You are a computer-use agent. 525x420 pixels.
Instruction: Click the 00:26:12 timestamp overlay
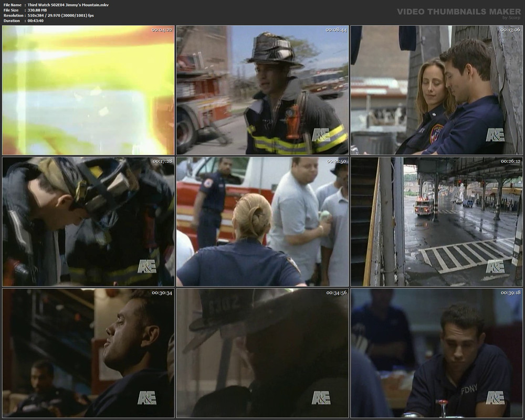511,161
